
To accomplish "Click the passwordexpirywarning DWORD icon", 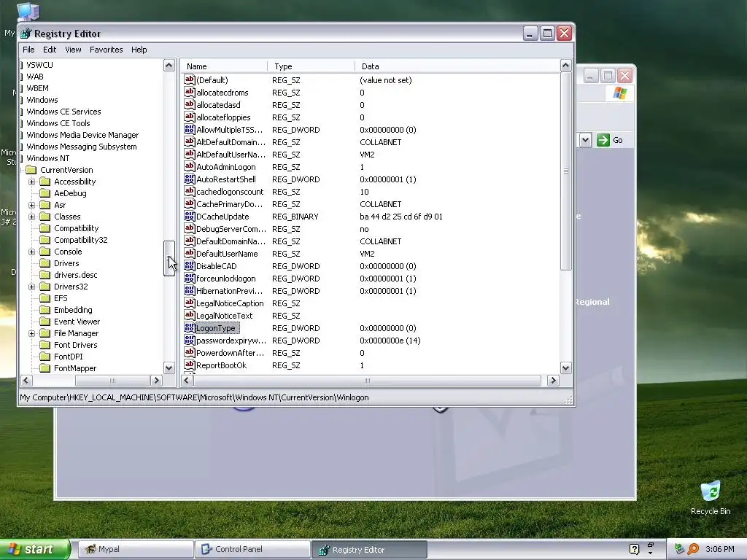I will [x=190, y=340].
